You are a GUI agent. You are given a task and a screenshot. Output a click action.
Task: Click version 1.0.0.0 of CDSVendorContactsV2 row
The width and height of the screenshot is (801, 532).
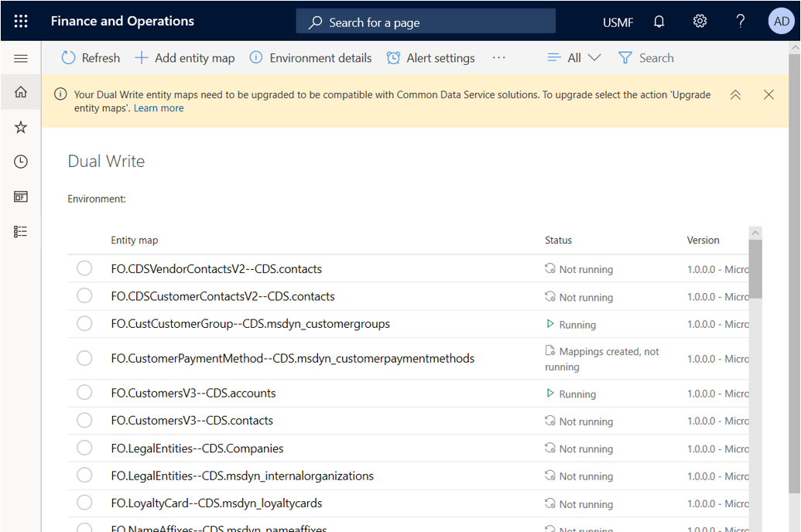pyautogui.click(x=717, y=269)
